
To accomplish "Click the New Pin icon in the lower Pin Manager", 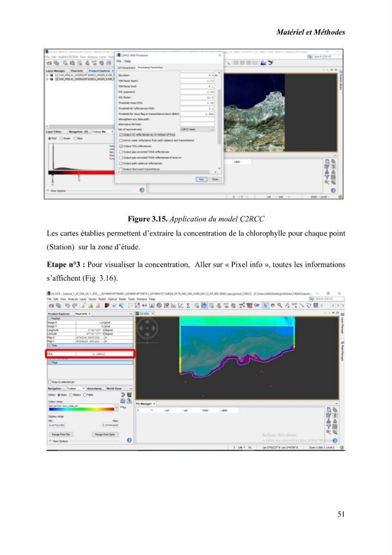I will point(328,410).
